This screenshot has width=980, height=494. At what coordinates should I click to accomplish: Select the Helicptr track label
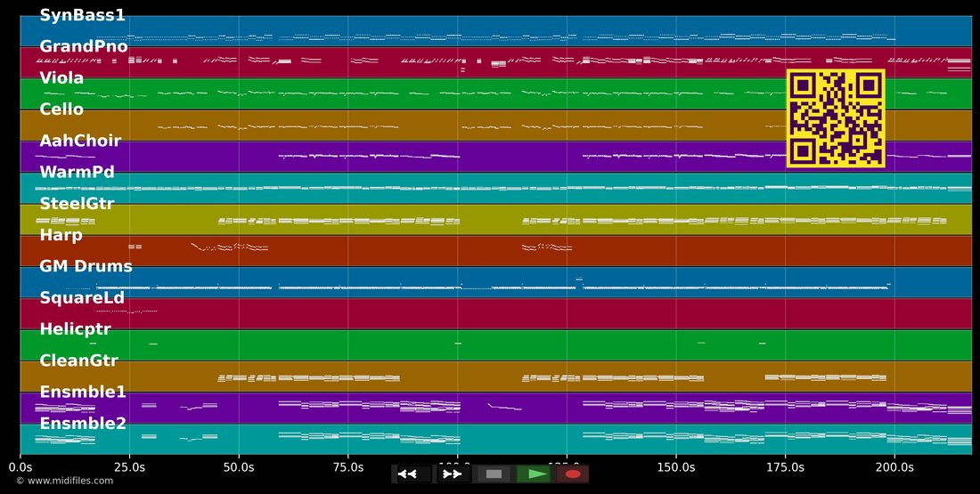tap(75, 329)
